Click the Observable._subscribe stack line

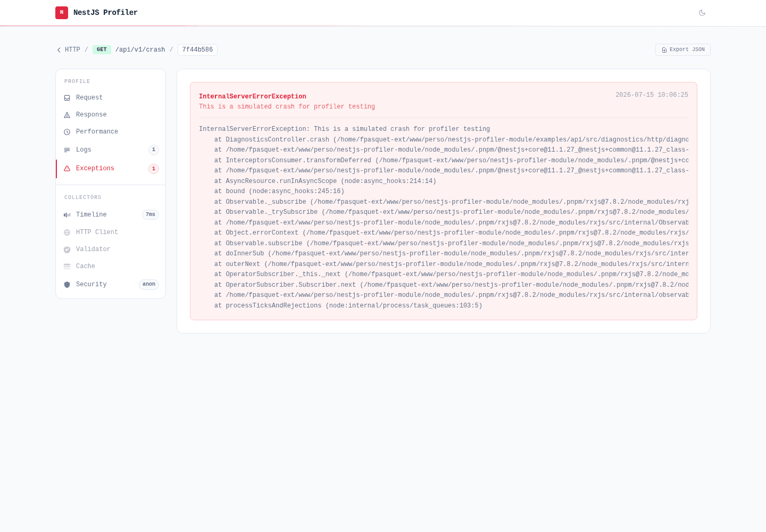452,202
